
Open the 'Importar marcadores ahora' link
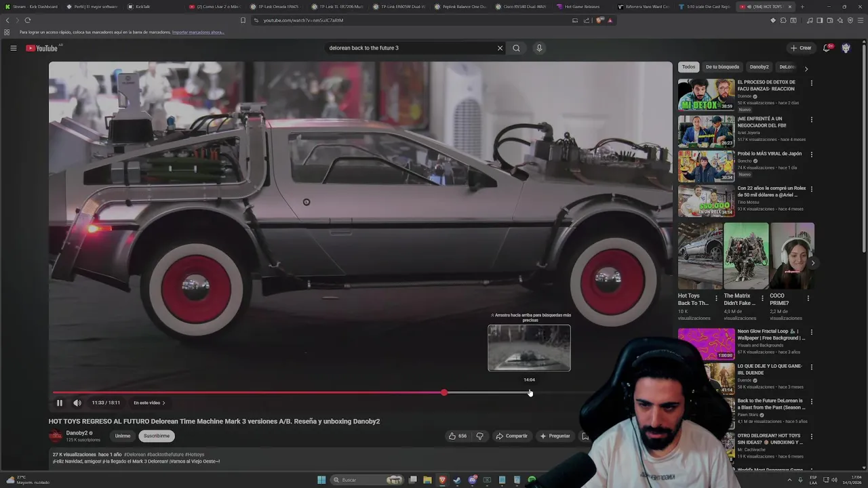198,33
